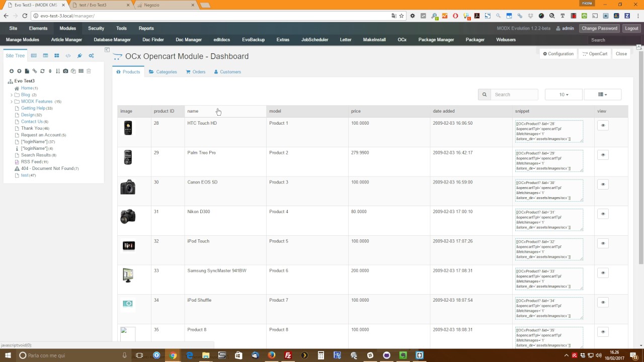The image size is (644, 362).
Task: Click the collapse tree icon in Site Tree toolbar
Action: coord(19,71)
